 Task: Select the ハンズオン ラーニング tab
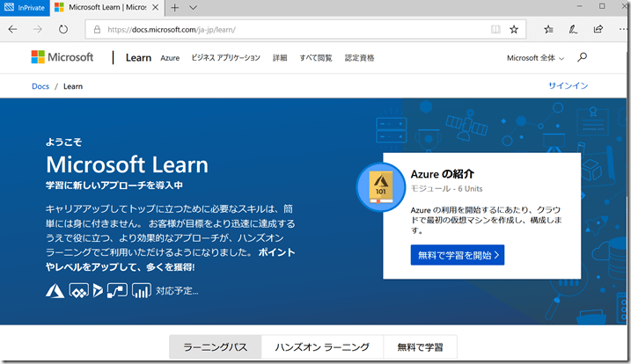[x=323, y=348]
